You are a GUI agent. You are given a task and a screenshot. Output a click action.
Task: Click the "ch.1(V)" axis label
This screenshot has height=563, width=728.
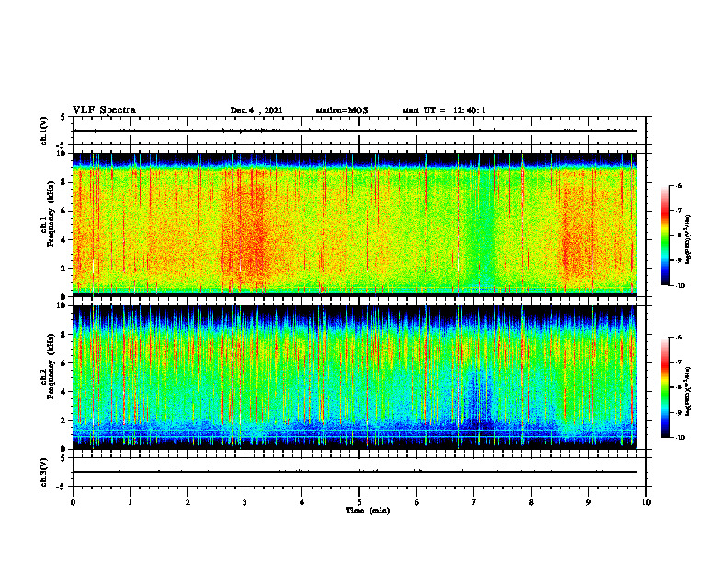(44, 131)
